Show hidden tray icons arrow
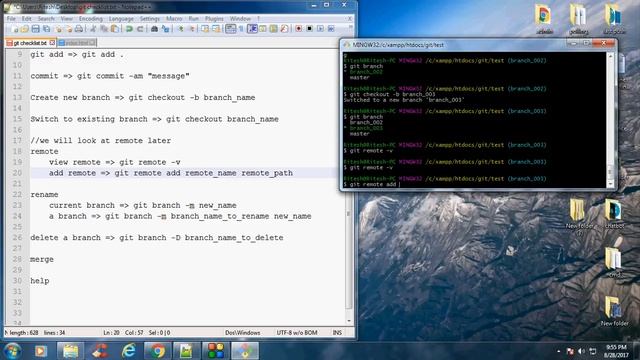 (558, 351)
